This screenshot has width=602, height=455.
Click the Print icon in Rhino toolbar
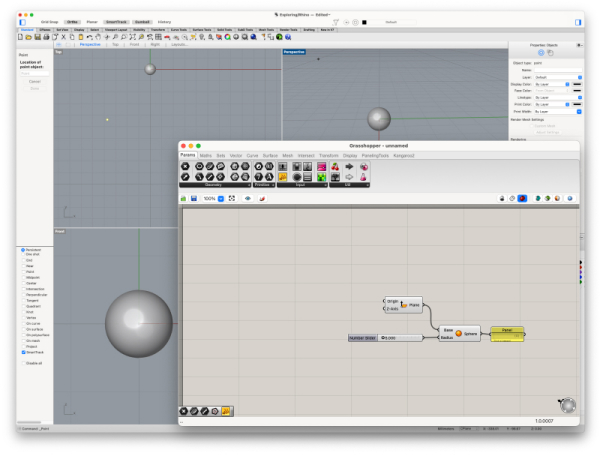(46, 37)
